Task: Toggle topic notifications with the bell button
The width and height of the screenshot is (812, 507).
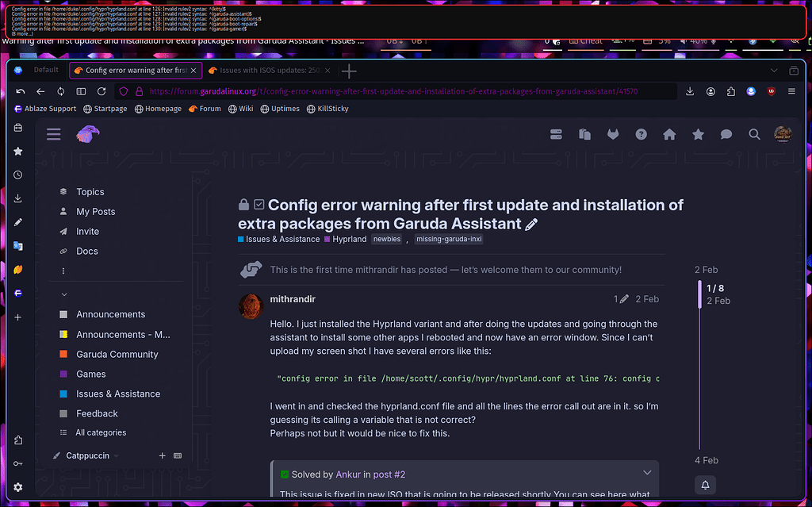Action: click(705, 485)
